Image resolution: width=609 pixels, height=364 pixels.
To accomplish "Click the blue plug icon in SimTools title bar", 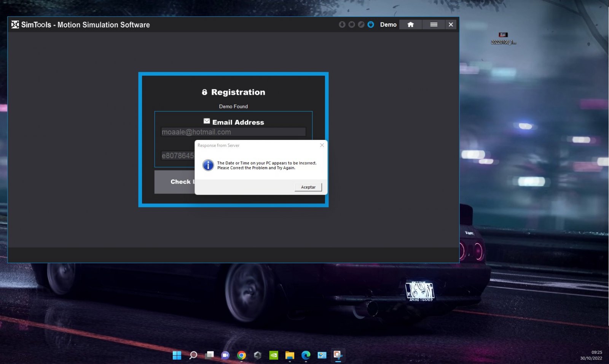I will tap(371, 24).
